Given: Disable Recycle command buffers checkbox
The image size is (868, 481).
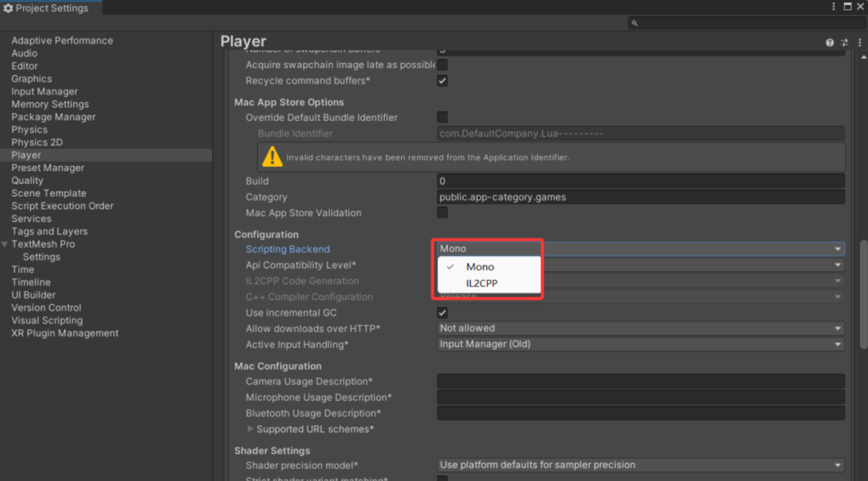Looking at the screenshot, I should (x=442, y=81).
